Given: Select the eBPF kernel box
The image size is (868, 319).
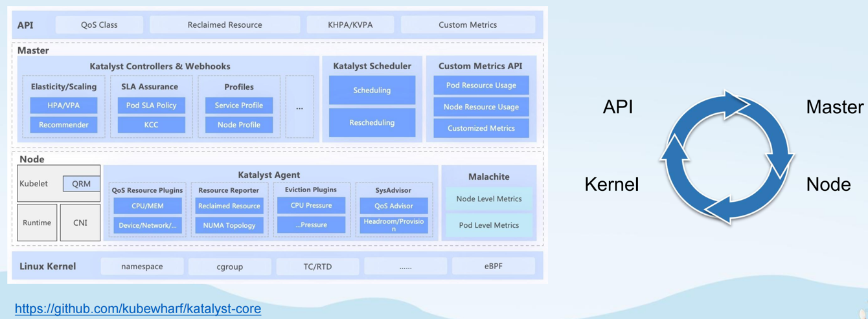Looking at the screenshot, I should pos(494,266).
